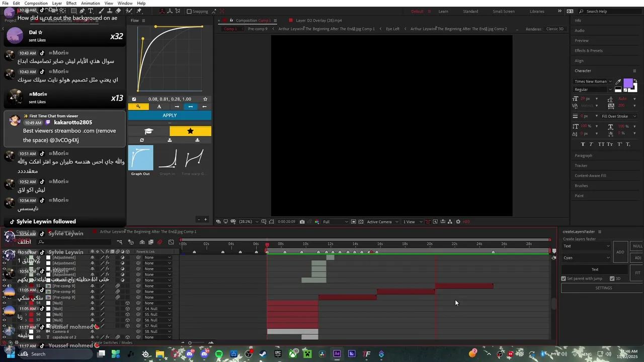
Task: Open the Regular font style dropdown
Action: [x=593, y=89]
